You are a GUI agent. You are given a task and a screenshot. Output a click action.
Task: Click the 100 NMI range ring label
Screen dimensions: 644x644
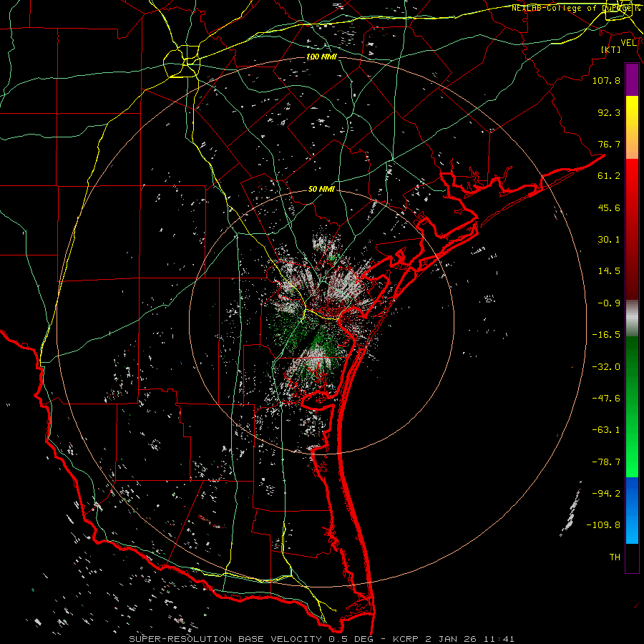(321, 57)
